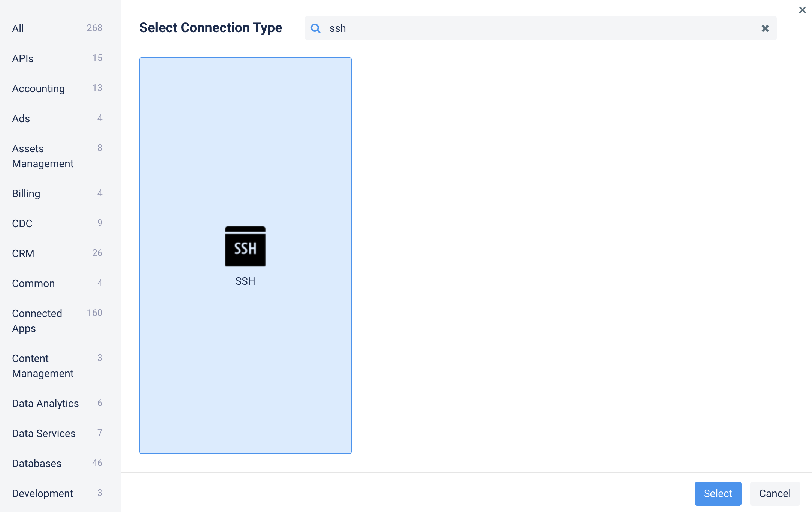Open the Databases category
Viewport: 812px width, 512px height.
pos(36,463)
